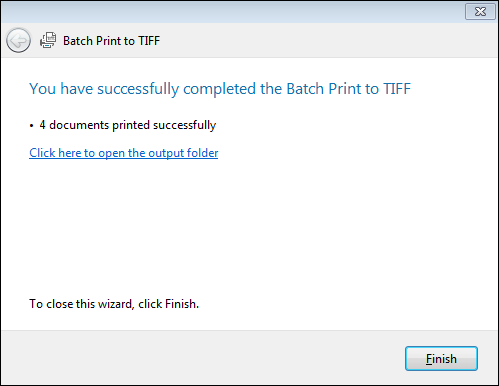Viewport: 499px width, 386px height.
Task: Click 'output folder' words in the hyperlink
Action: tap(183, 153)
